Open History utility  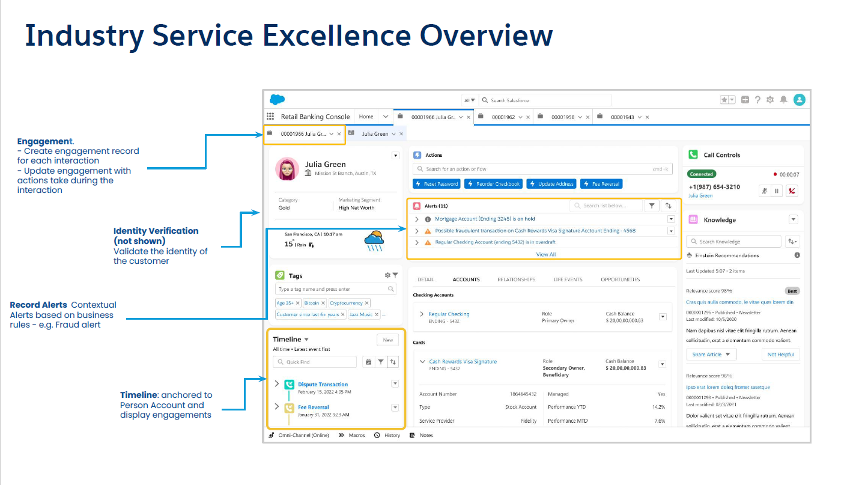tap(387, 435)
